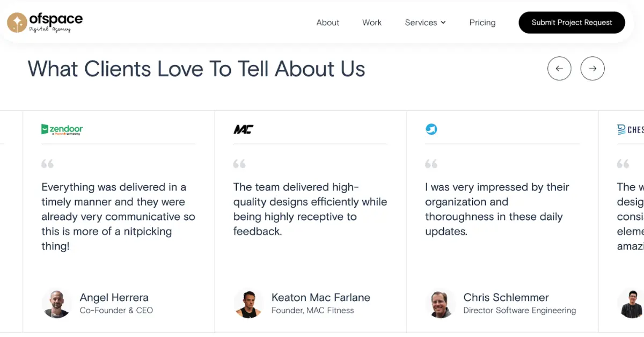644x337 pixels.
Task: Click Keaton Mac Farlane's profile photo
Action: coord(248,304)
